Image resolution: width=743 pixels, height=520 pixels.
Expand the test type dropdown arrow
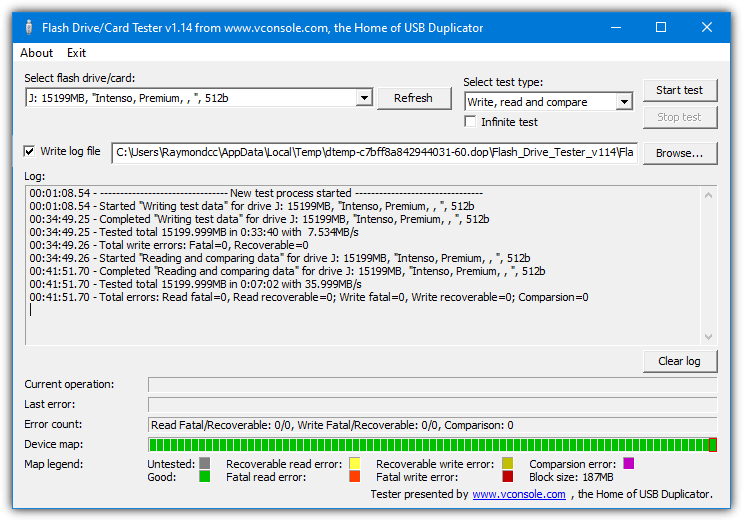624,102
